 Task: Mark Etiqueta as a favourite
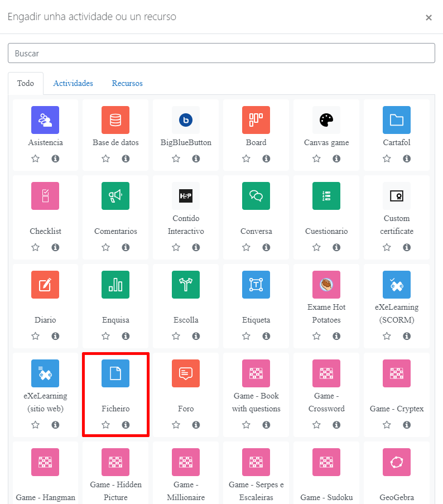coord(246,336)
